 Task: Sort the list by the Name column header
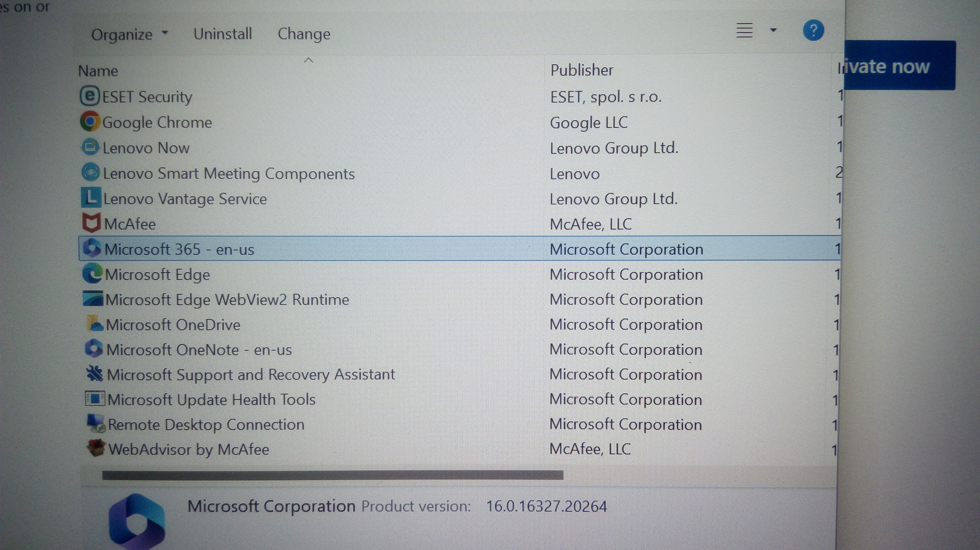click(98, 71)
